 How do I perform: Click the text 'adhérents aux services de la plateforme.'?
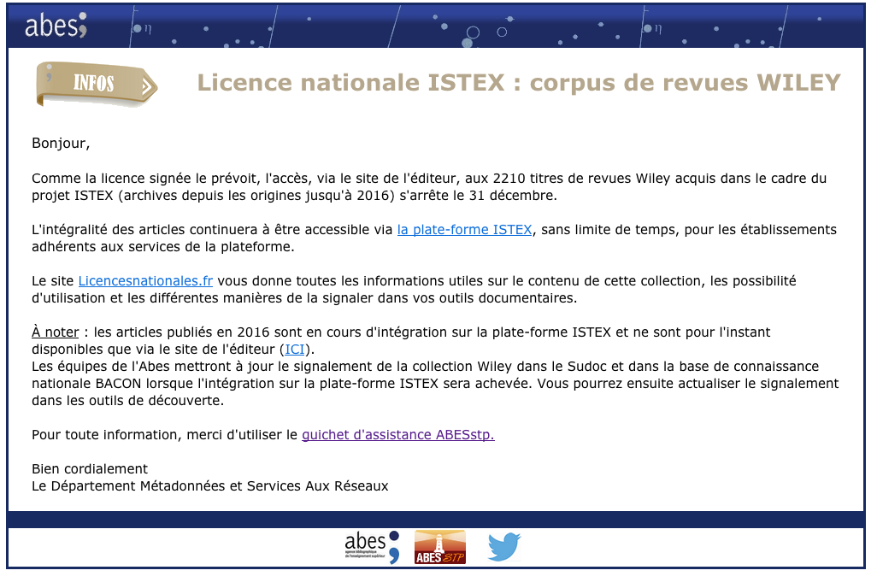point(162,247)
